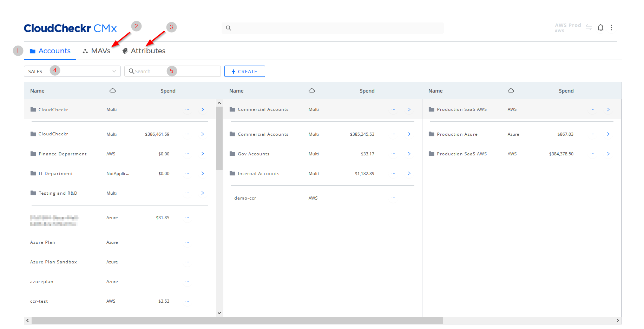Click the magnifier icon in top search bar

pos(229,28)
